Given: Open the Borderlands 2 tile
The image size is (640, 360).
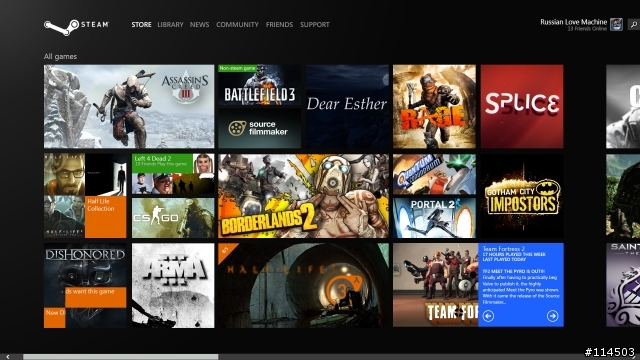Looking at the screenshot, I should (x=303, y=196).
